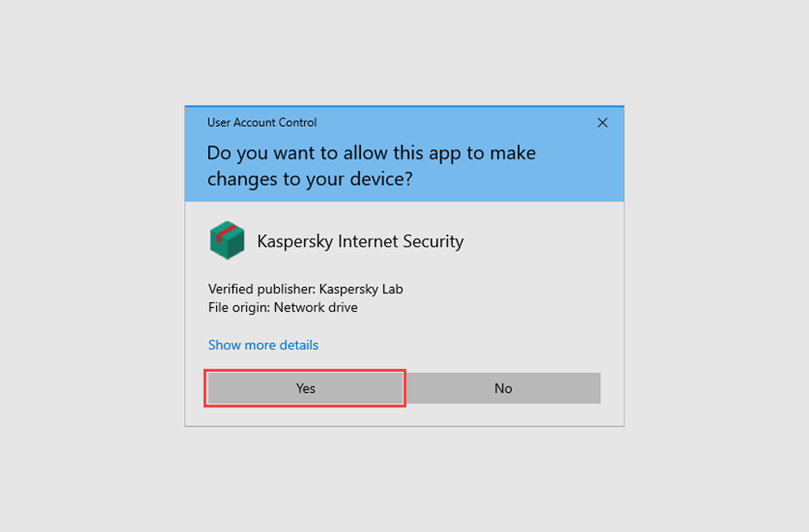Click the word 'Control' in the title

297,123
